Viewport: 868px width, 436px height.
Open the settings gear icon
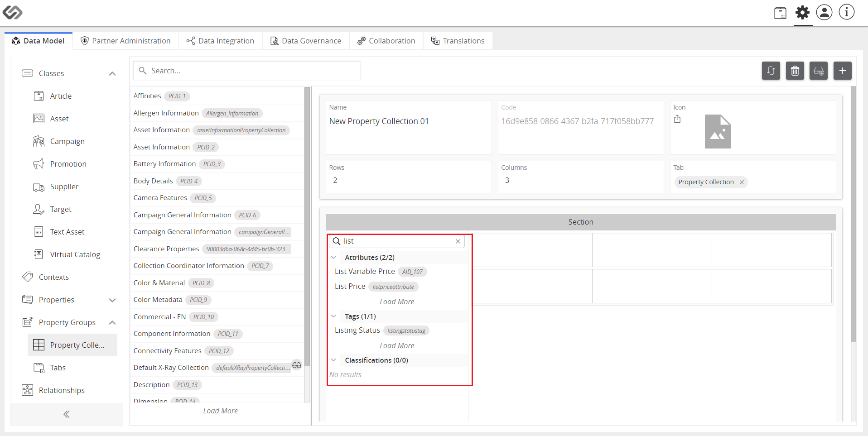802,13
